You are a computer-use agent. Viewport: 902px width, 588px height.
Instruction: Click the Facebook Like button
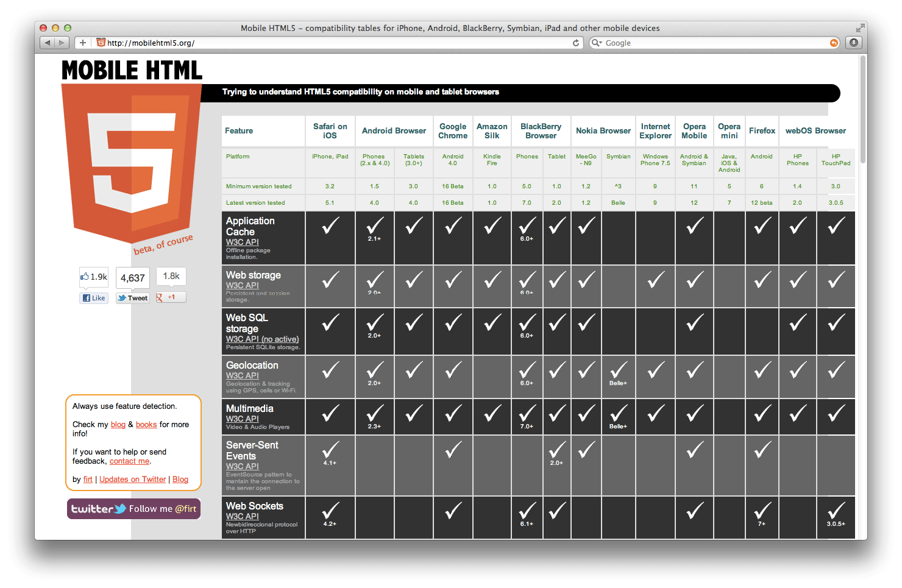(x=94, y=298)
